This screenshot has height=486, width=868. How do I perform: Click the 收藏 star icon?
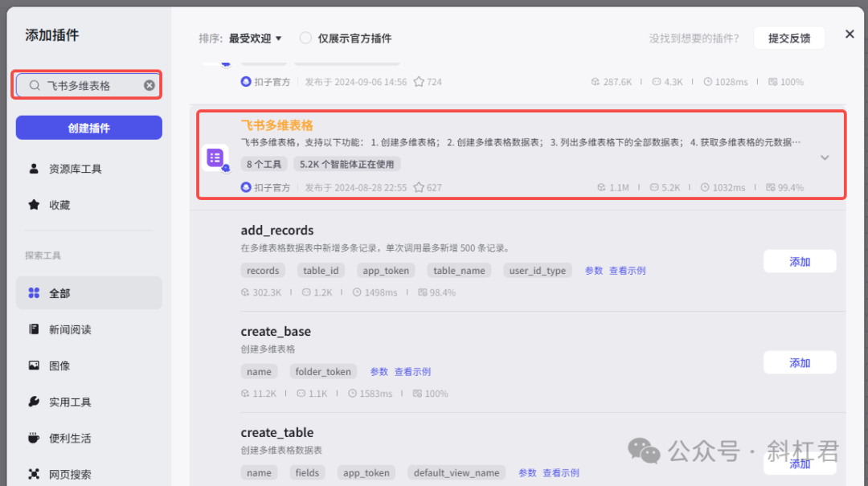click(34, 204)
